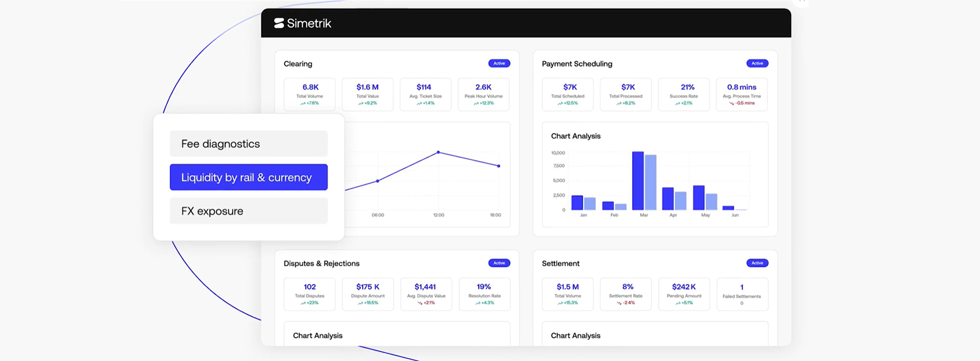The height and width of the screenshot is (361, 980).
Task: Click the tall March bar in chart
Action: [x=638, y=181]
